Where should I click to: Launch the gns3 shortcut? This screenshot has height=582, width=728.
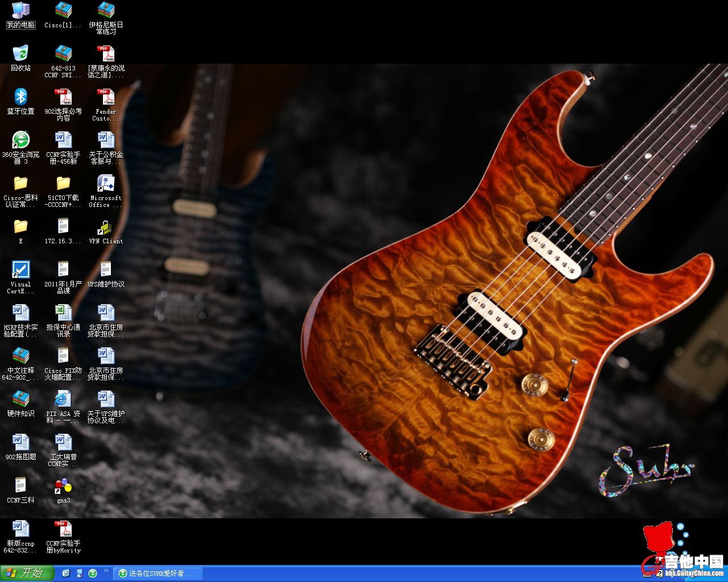coord(63,490)
